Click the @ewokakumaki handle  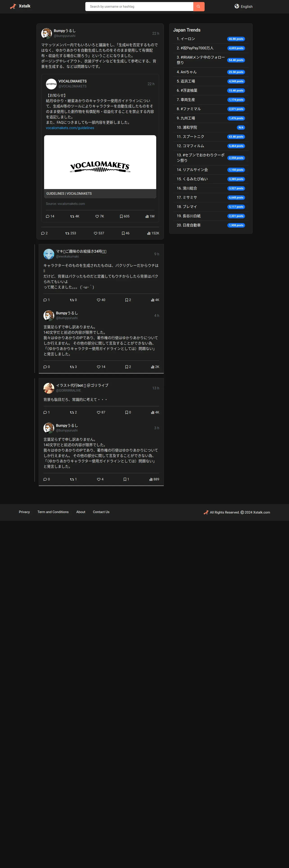tap(67, 256)
